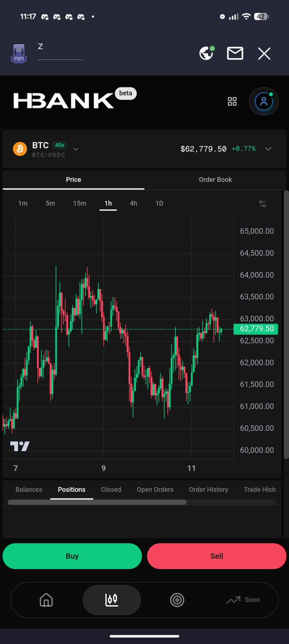
Task: Tap the $62,779.50 header price
Action: tap(203, 149)
